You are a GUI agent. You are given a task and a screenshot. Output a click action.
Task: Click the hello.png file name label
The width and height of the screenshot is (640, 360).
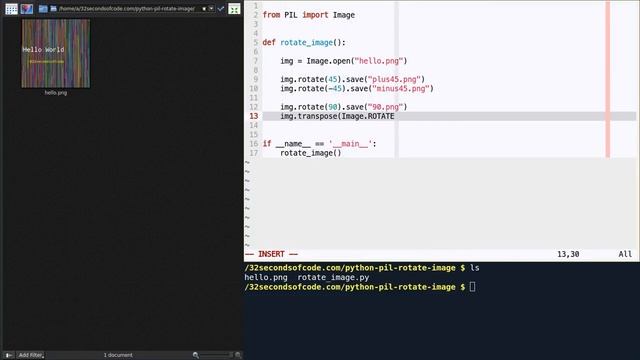pyautogui.click(x=56, y=93)
